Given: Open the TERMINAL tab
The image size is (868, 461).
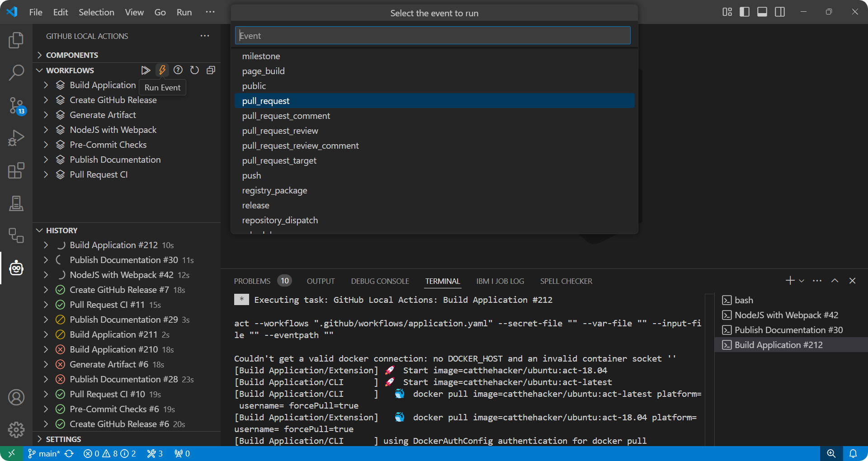Looking at the screenshot, I should pos(442,281).
